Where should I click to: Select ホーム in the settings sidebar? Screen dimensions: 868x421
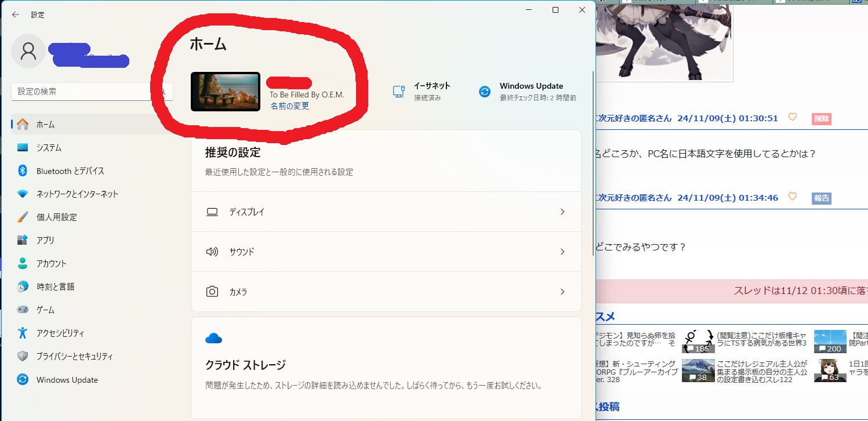click(x=45, y=125)
